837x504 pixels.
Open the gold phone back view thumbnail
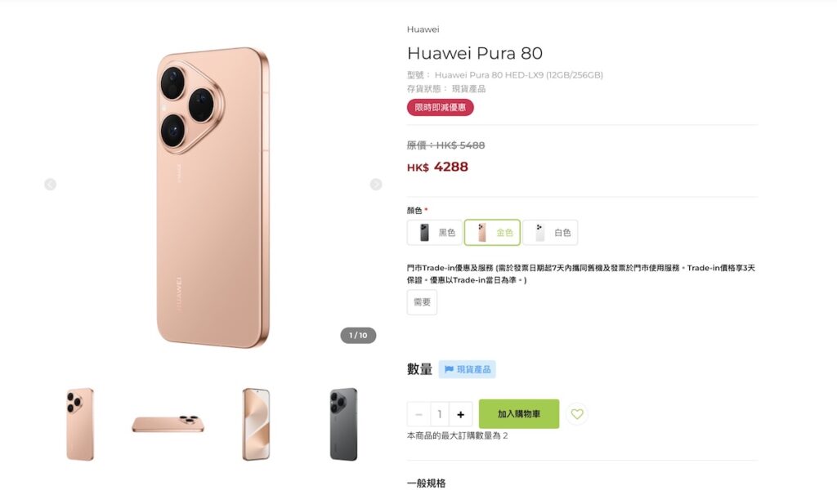pos(80,424)
